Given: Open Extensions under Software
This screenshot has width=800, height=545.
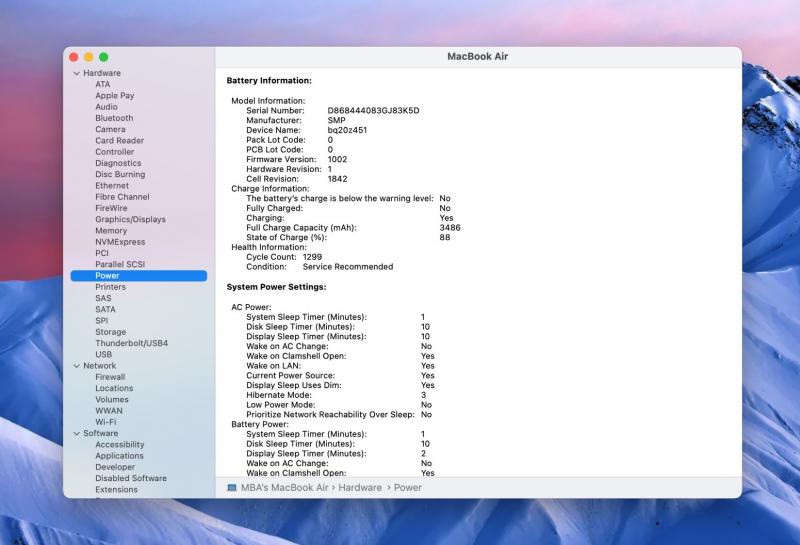Looking at the screenshot, I should 116,489.
